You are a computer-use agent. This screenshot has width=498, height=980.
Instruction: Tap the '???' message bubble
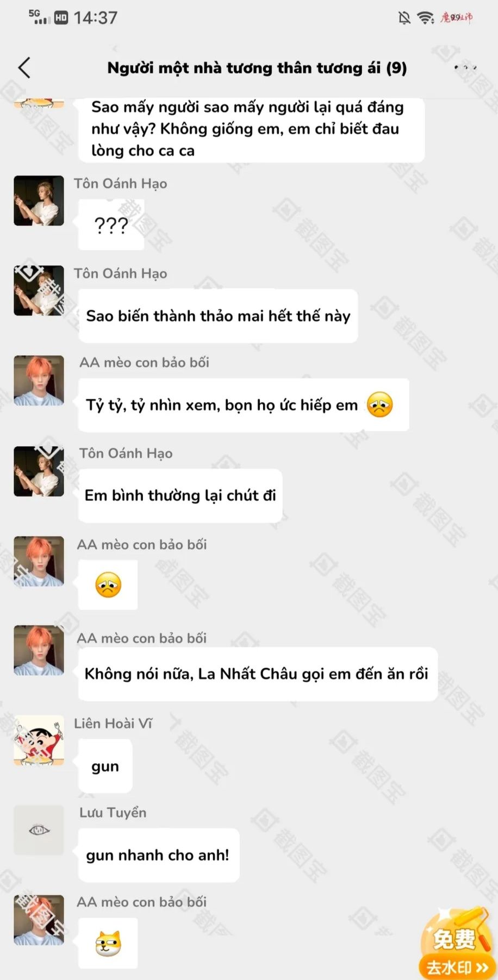(111, 225)
